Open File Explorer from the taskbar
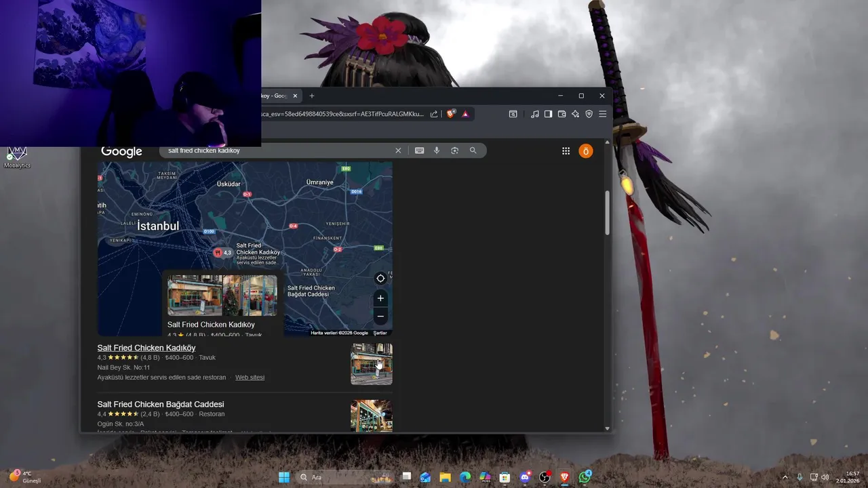868x488 pixels. tap(445, 477)
